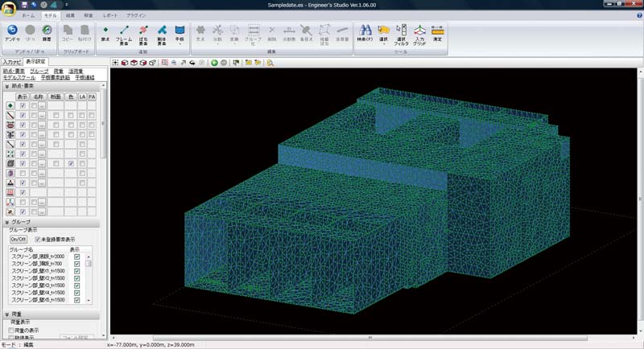Collapse the 荷重 section
This screenshot has height=349, width=644.
pyautogui.click(x=6, y=314)
